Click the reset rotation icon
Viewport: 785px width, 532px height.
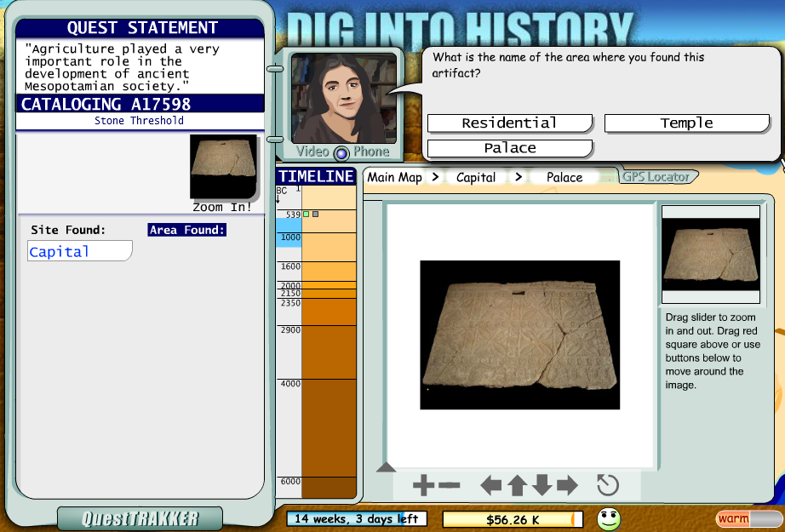(x=609, y=483)
